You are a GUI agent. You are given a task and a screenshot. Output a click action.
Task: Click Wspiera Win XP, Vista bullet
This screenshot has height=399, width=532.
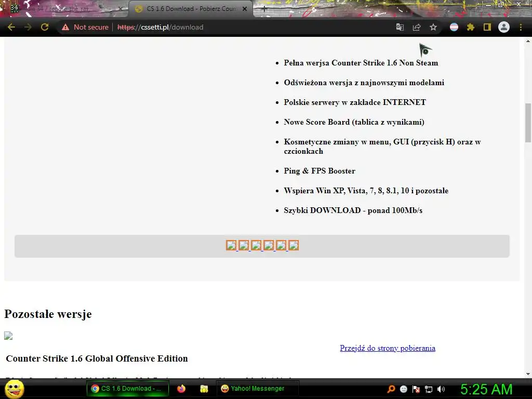pyautogui.click(x=366, y=191)
